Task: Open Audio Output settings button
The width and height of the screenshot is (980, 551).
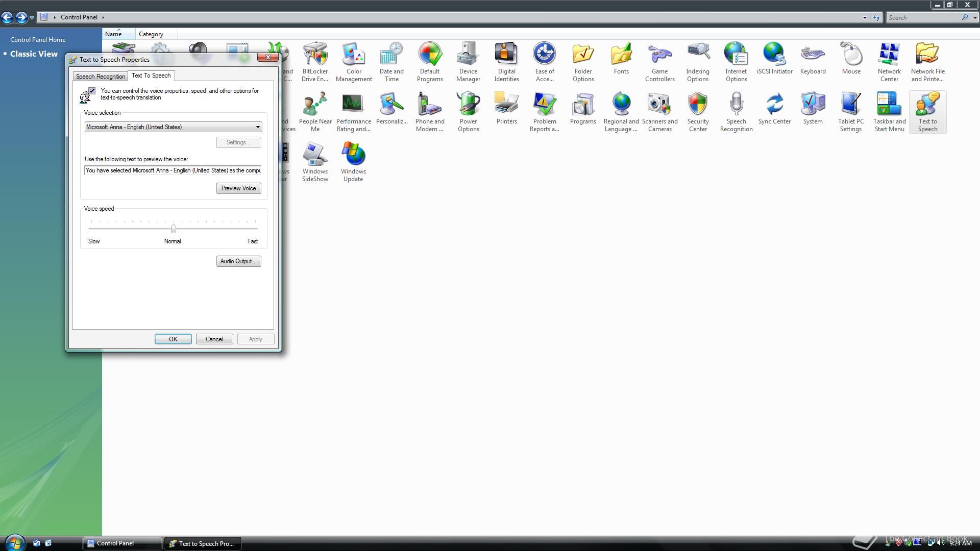Action: click(x=238, y=261)
